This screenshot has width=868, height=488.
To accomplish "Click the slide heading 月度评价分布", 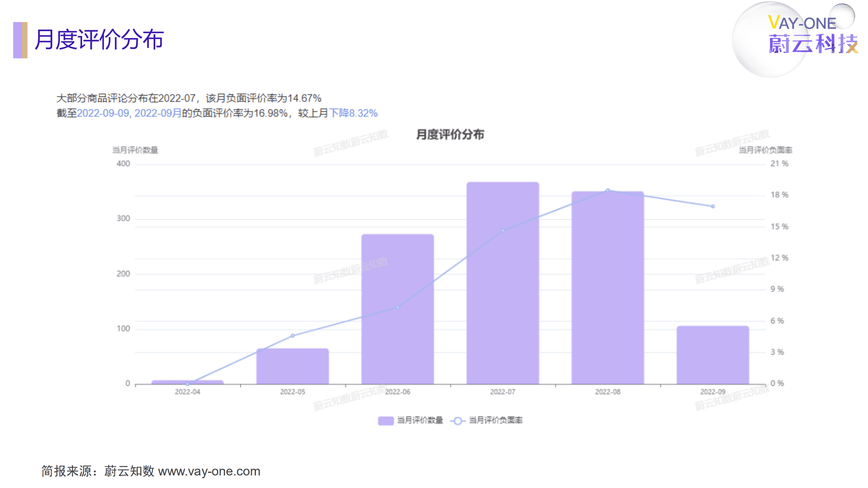I will [100, 38].
